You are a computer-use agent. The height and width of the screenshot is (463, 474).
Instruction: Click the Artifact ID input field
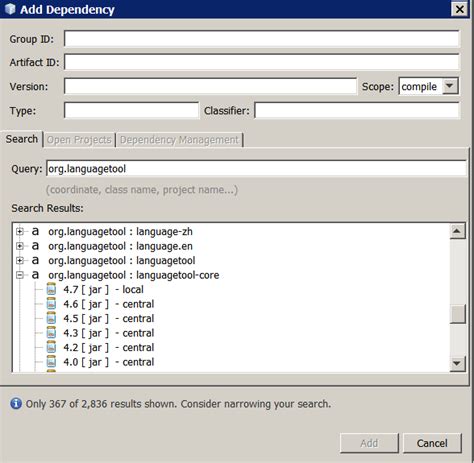[x=262, y=62]
